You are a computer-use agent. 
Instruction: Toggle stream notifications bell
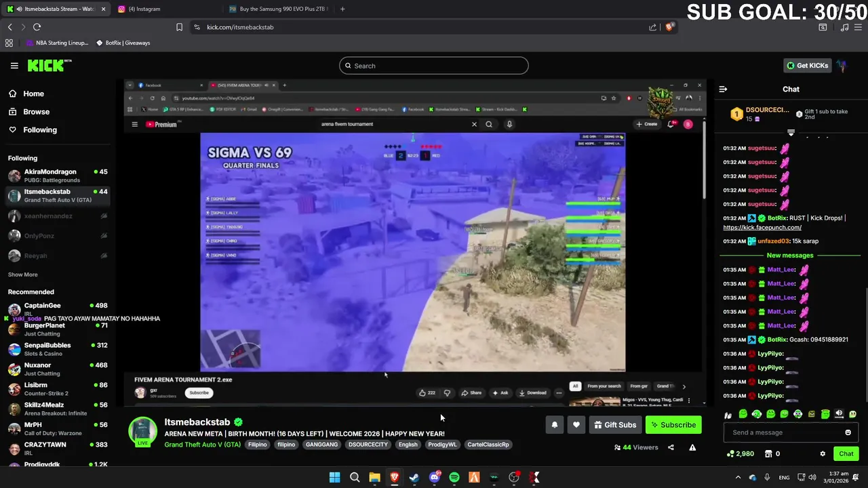click(554, 425)
